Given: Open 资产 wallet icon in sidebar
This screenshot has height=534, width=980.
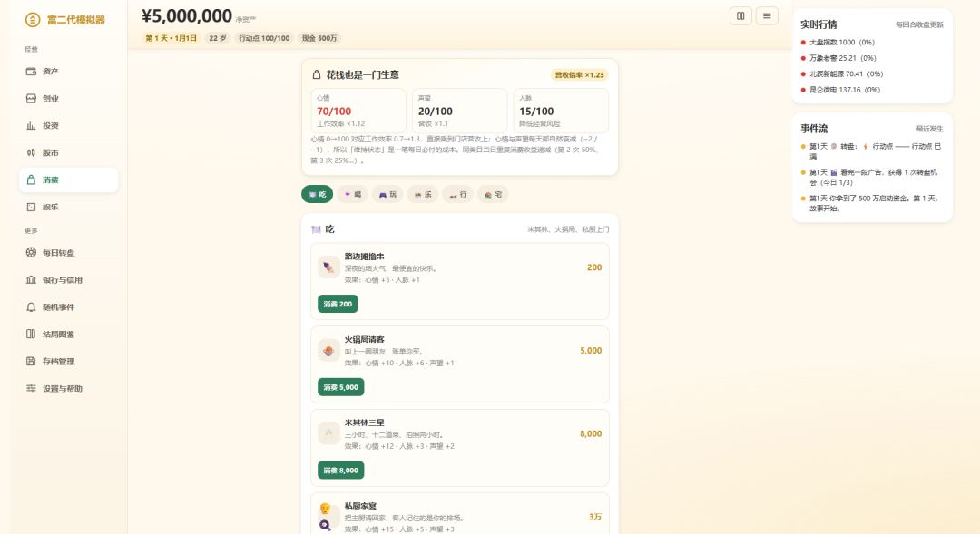Looking at the screenshot, I should tap(31, 72).
